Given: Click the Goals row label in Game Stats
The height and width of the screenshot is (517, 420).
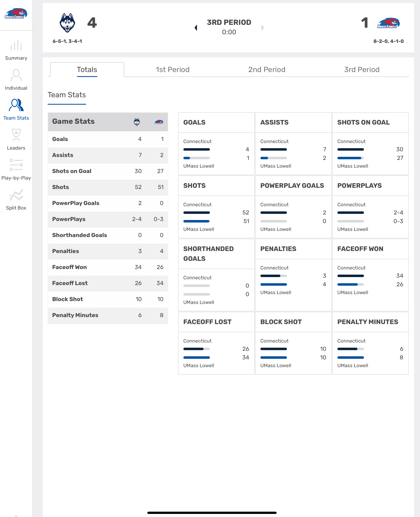Looking at the screenshot, I should (x=60, y=139).
